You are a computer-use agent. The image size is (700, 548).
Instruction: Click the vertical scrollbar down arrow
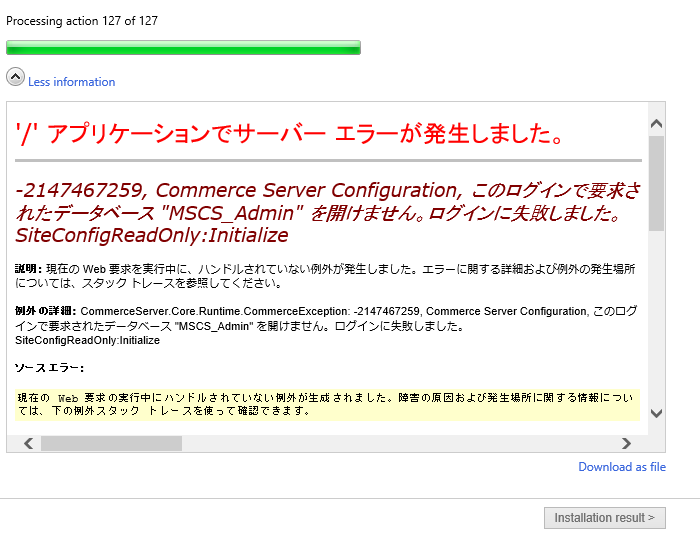pos(656,413)
